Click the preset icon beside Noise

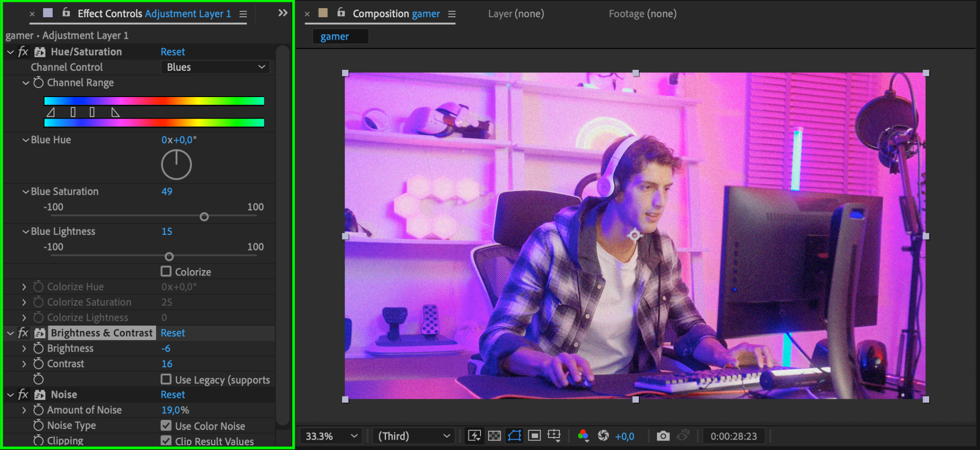pyautogui.click(x=40, y=395)
